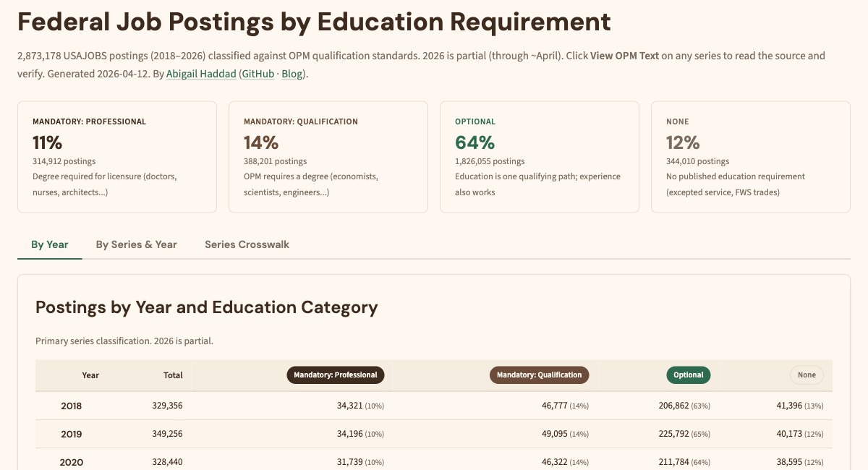Click the 388,201 postings count
This screenshot has height=470, width=868.
275,161
